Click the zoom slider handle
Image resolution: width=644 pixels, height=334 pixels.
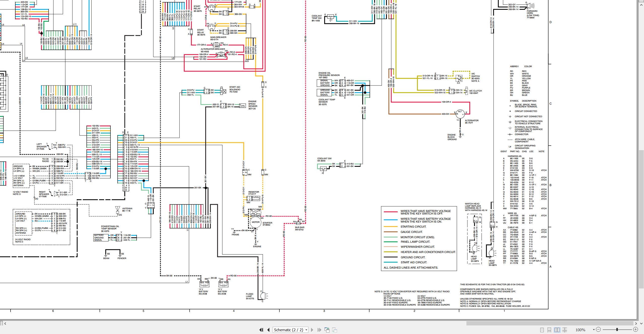pos(617,329)
